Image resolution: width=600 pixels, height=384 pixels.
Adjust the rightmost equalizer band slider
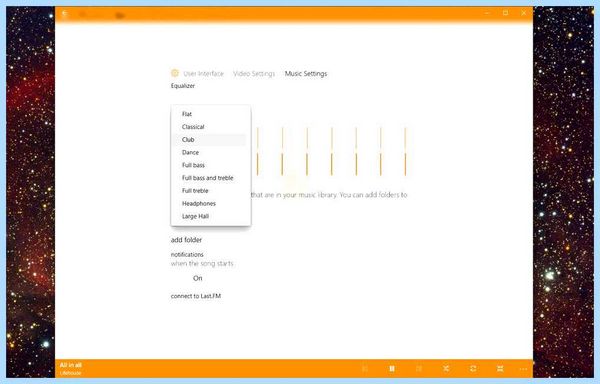(405, 152)
